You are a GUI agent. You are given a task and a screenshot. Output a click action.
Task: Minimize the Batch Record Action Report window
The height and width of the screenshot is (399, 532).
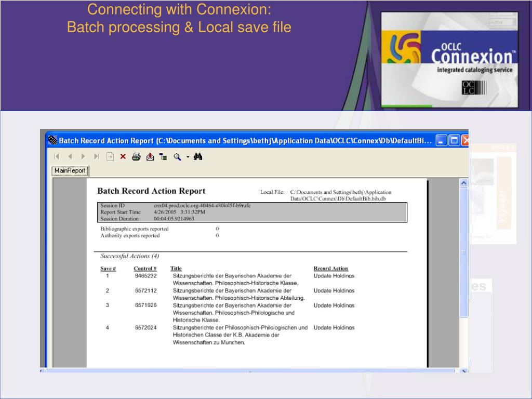[441, 140]
